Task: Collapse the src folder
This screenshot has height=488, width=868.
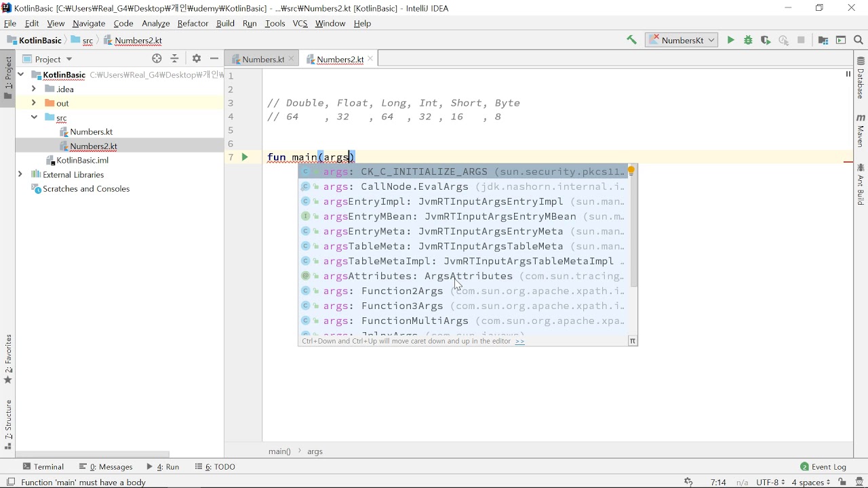Action: point(34,117)
